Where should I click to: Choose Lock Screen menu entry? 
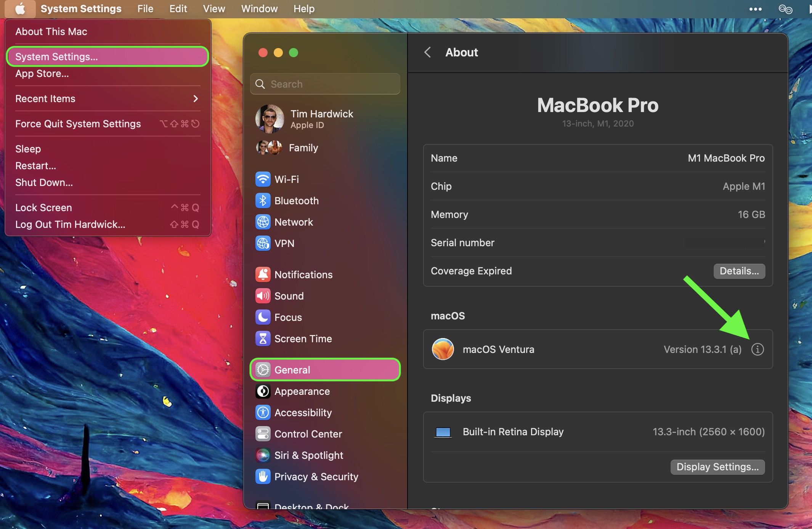[x=108, y=208]
